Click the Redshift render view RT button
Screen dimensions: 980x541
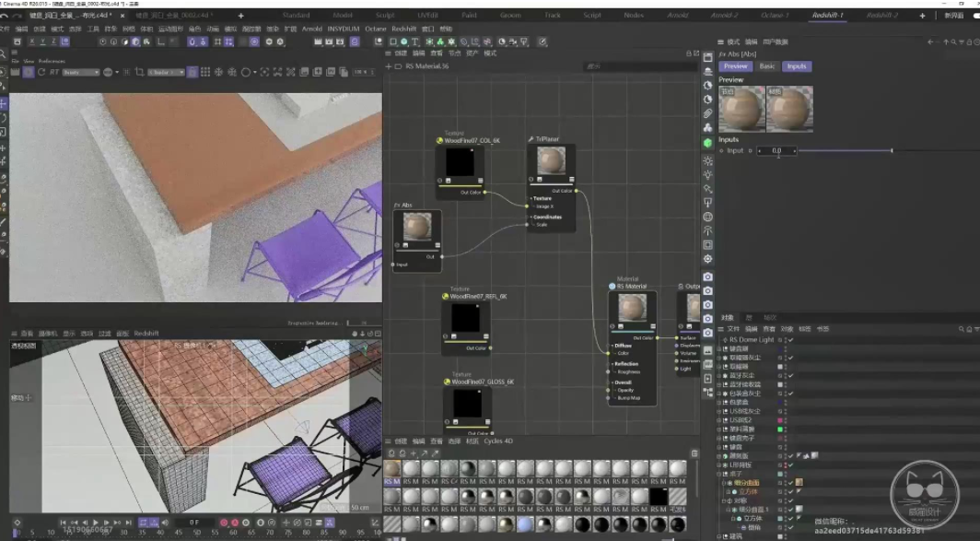[54, 73]
